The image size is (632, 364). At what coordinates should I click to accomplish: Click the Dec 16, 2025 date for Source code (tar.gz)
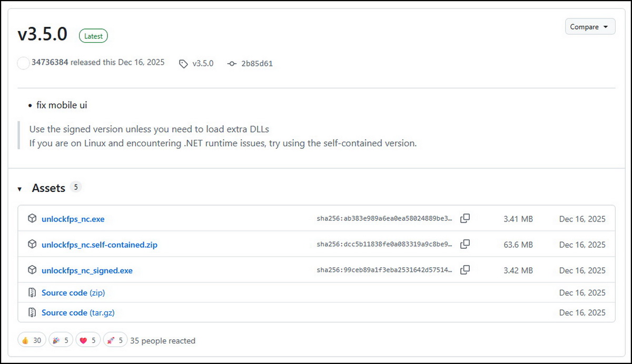582,312
